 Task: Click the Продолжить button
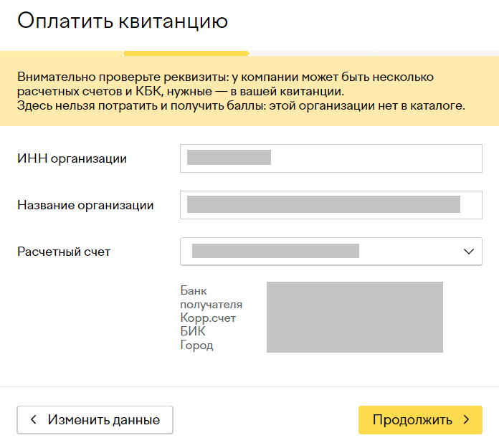(x=420, y=419)
